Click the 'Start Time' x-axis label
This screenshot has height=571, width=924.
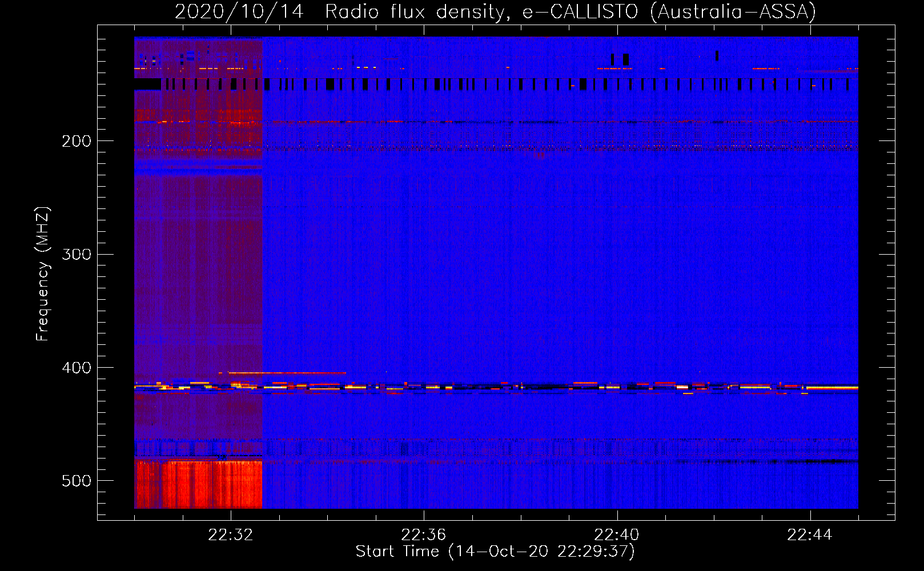[495, 552]
